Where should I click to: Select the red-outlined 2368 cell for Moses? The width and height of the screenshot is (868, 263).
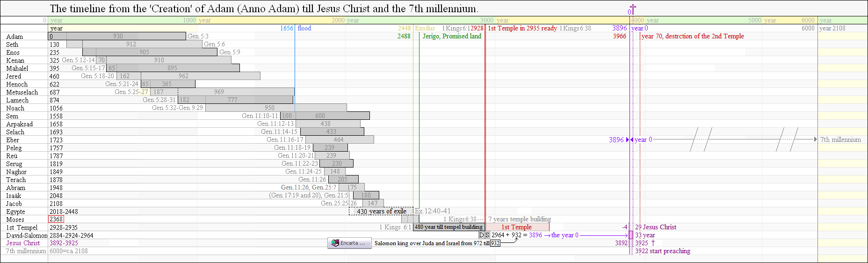[56, 219]
